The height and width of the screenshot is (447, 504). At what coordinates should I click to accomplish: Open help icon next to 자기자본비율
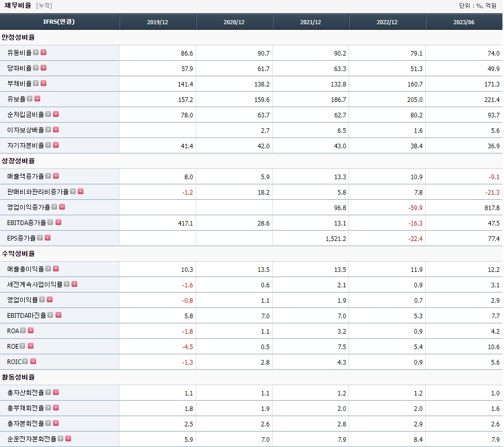click(48, 145)
